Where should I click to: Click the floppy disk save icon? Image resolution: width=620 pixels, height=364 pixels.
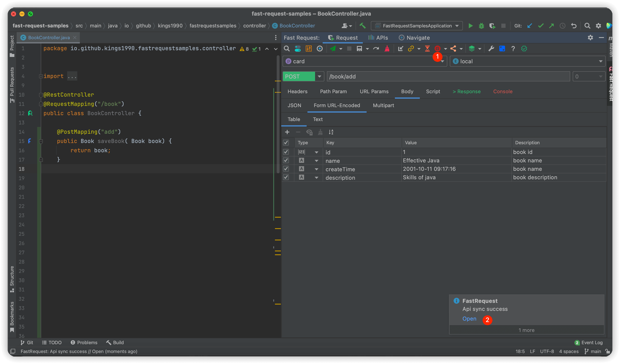coord(359,49)
